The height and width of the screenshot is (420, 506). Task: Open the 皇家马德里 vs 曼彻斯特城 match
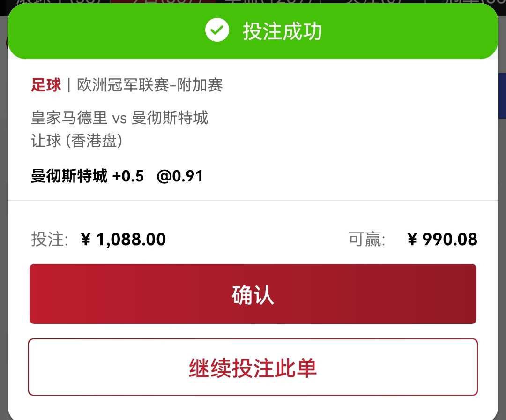[120, 118]
